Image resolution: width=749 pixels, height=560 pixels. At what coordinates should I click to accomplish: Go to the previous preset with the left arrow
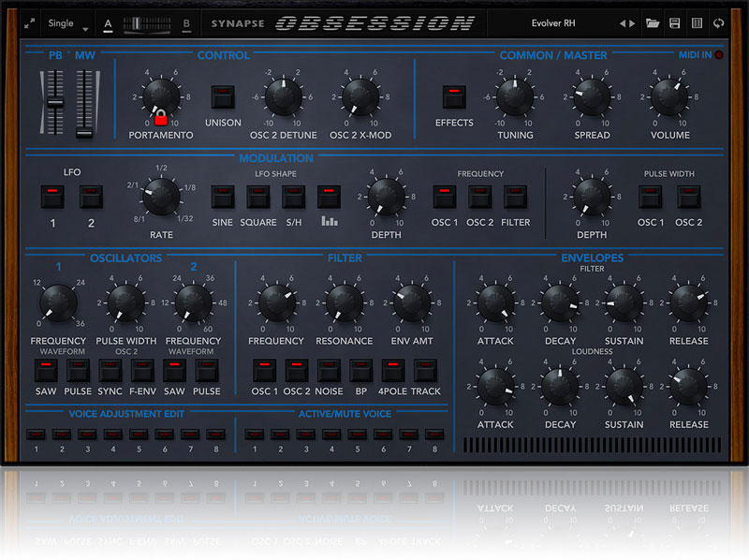(622, 23)
